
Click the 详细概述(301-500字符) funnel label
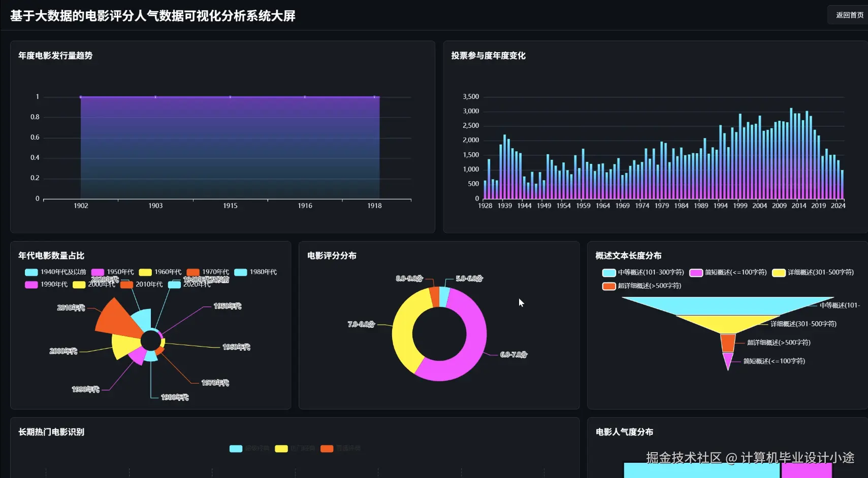[x=803, y=324]
